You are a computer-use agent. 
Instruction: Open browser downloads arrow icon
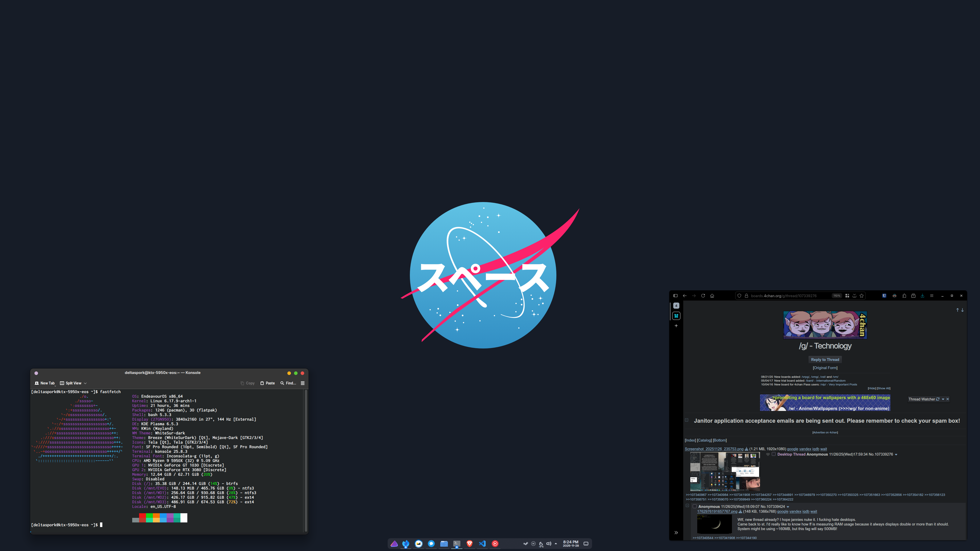tap(923, 296)
